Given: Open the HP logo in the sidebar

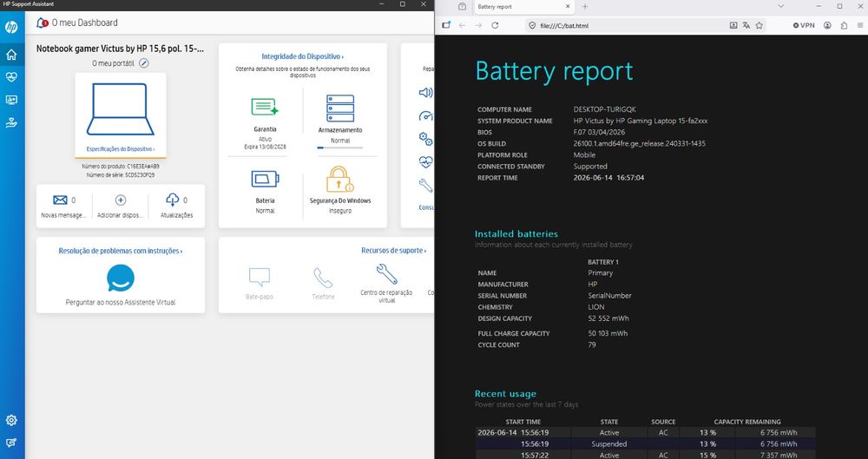Looking at the screenshot, I should click(11, 27).
